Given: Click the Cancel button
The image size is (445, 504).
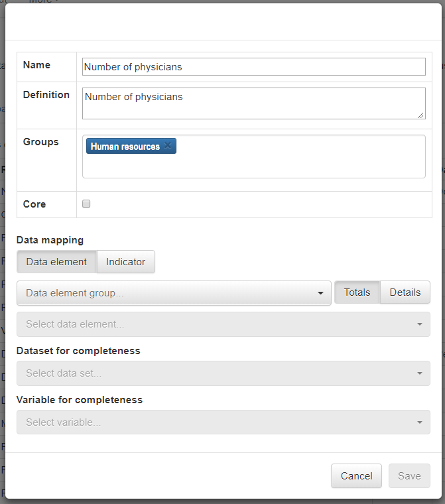Looking at the screenshot, I should click(357, 476).
